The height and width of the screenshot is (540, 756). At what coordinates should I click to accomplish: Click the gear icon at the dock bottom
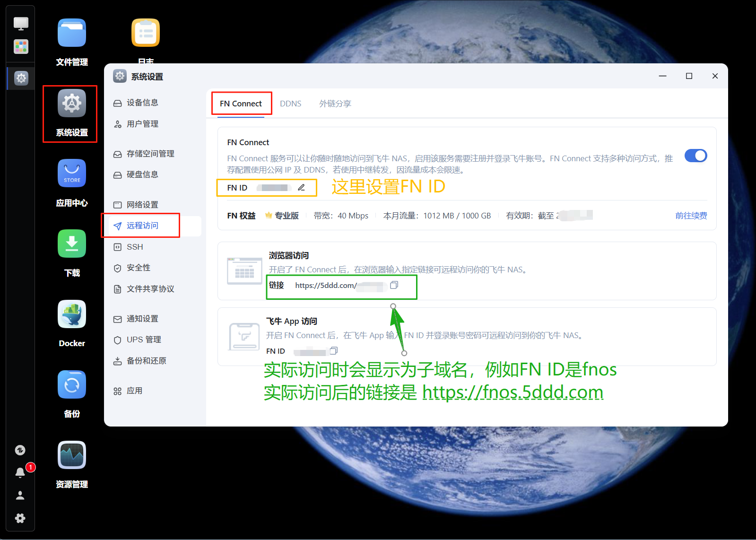point(20,518)
